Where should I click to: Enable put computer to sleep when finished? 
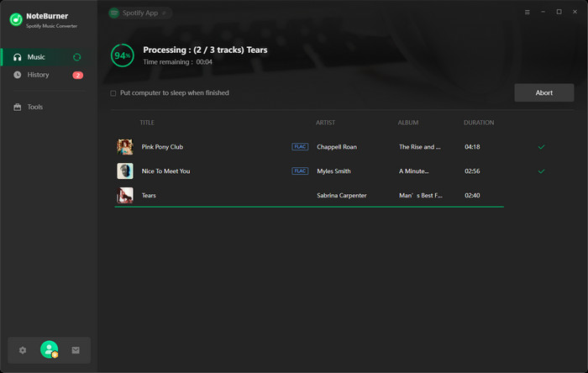pyautogui.click(x=114, y=93)
